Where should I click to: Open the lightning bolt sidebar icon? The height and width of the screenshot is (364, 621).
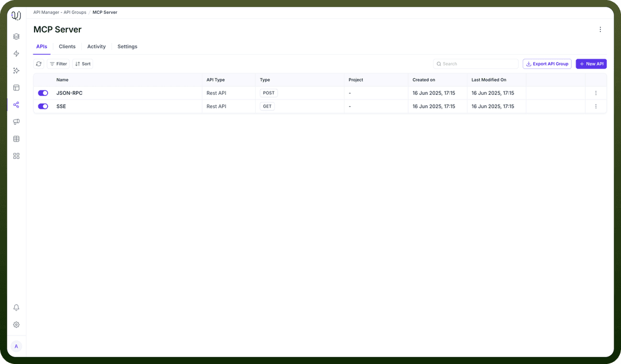tap(16, 53)
